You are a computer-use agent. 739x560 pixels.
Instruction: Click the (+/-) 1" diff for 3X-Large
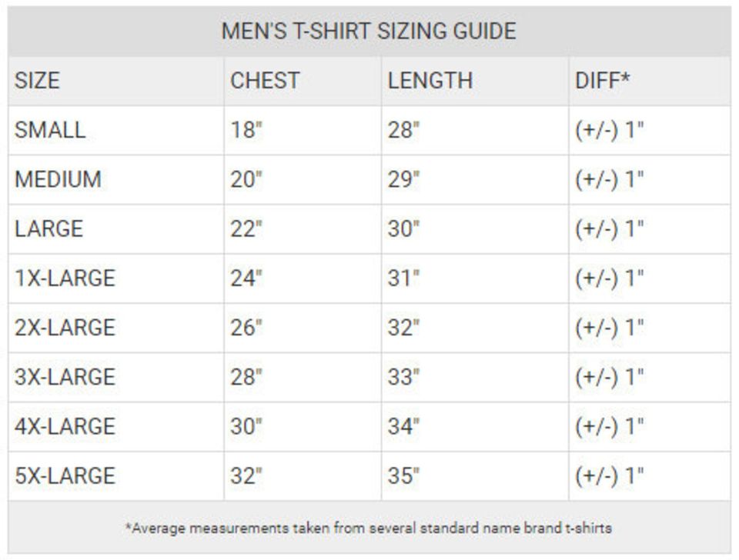click(610, 377)
